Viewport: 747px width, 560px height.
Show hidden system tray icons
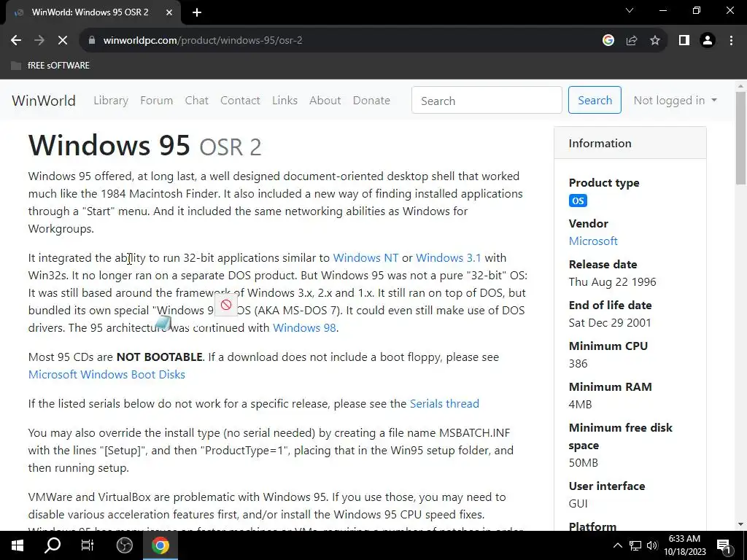click(x=617, y=545)
